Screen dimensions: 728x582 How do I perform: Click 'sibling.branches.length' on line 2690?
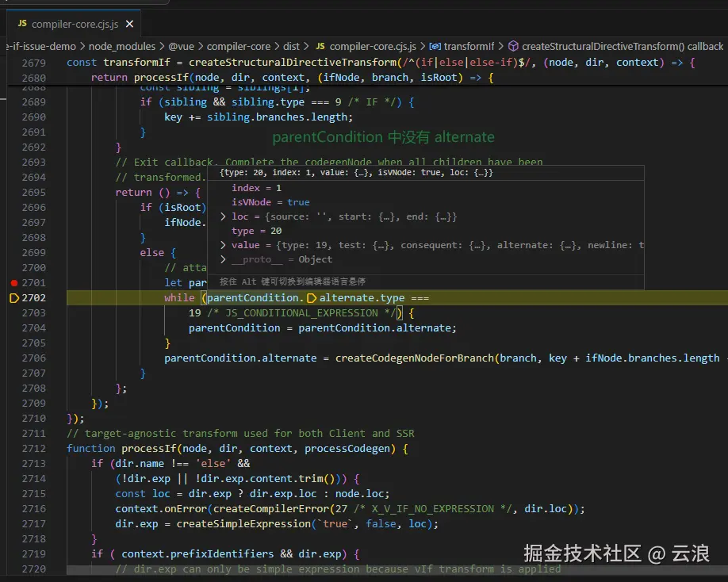coord(279,117)
